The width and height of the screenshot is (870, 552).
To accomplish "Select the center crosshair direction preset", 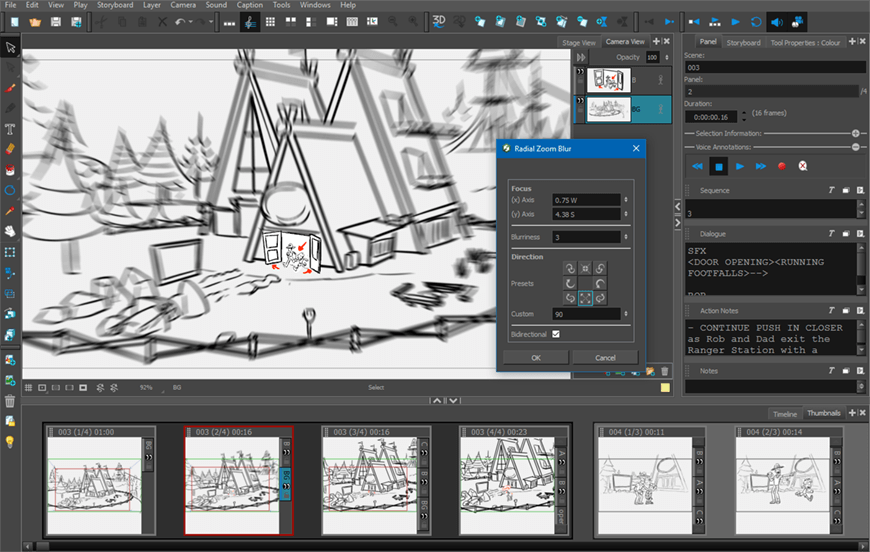I will click(585, 269).
